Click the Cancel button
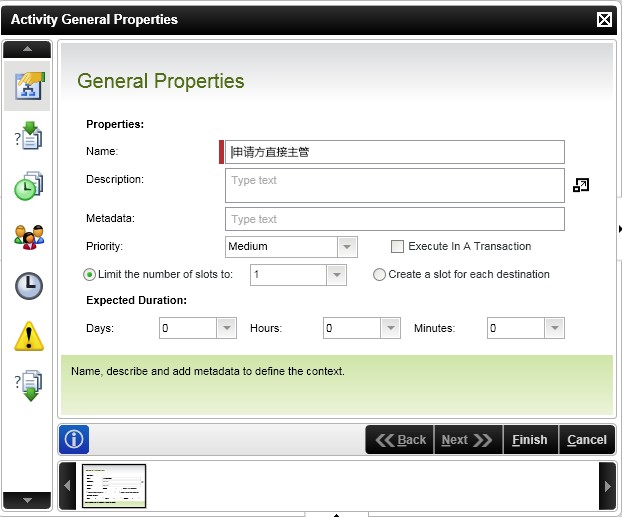The width and height of the screenshot is (622, 517). tap(587, 440)
